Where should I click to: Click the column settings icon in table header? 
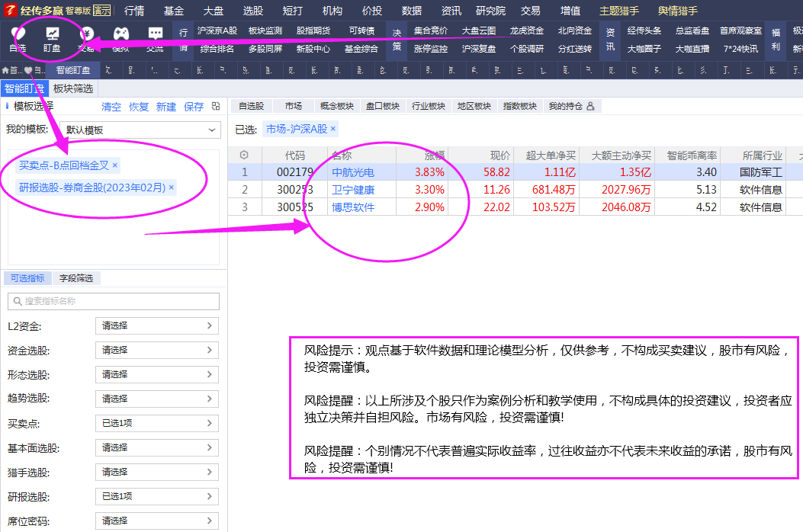[x=244, y=155]
